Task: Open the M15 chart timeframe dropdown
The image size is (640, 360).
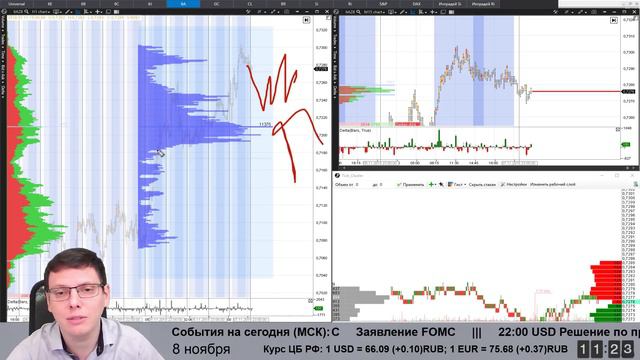Action: click(375, 12)
